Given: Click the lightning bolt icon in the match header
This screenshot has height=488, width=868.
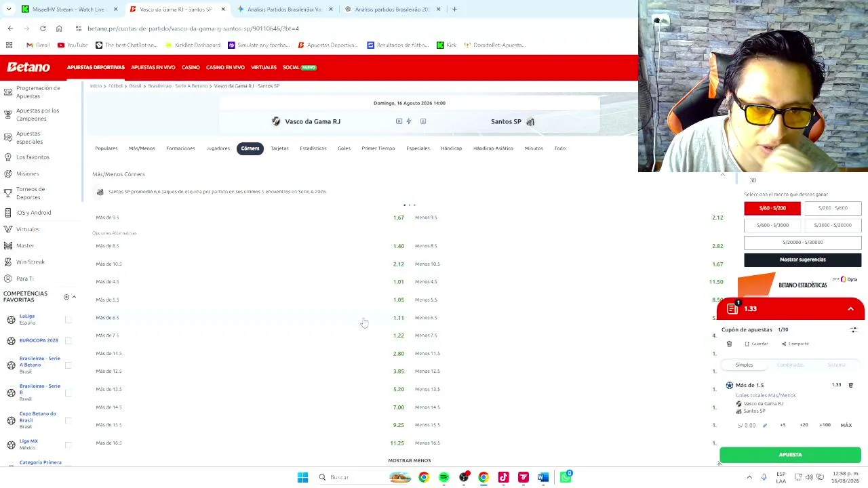Looking at the screenshot, I should point(409,121).
